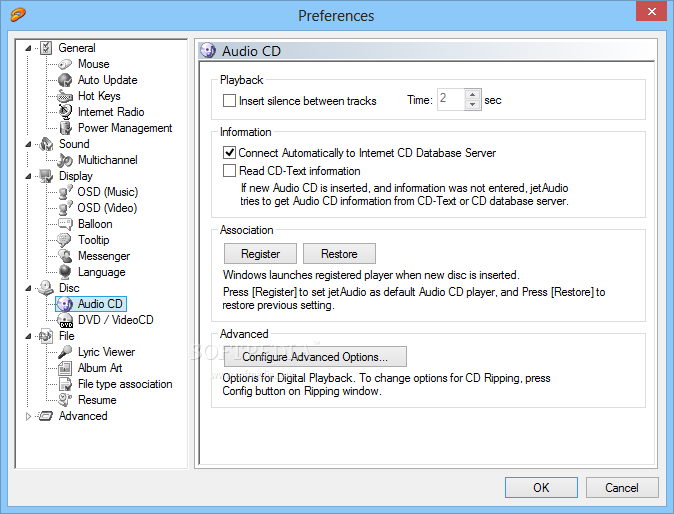This screenshot has width=674, height=514.
Task: Collapse the File tree node
Action: point(28,336)
